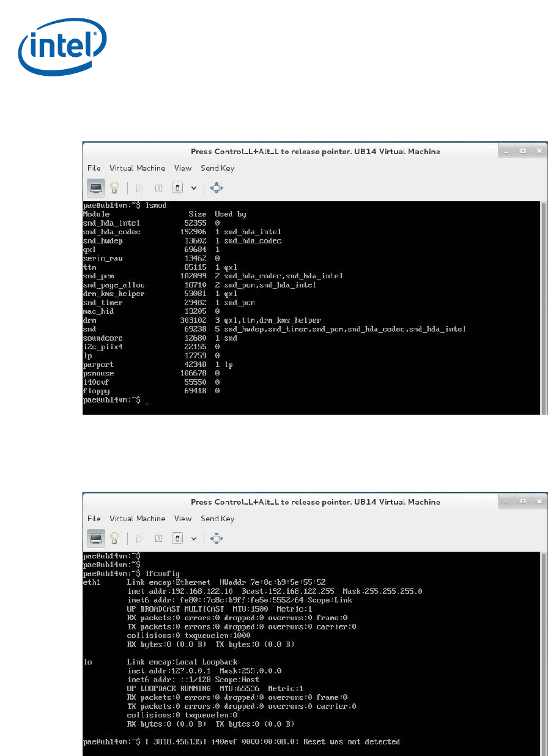Open Virtual Machine menu in lsmod VM window

(x=138, y=168)
